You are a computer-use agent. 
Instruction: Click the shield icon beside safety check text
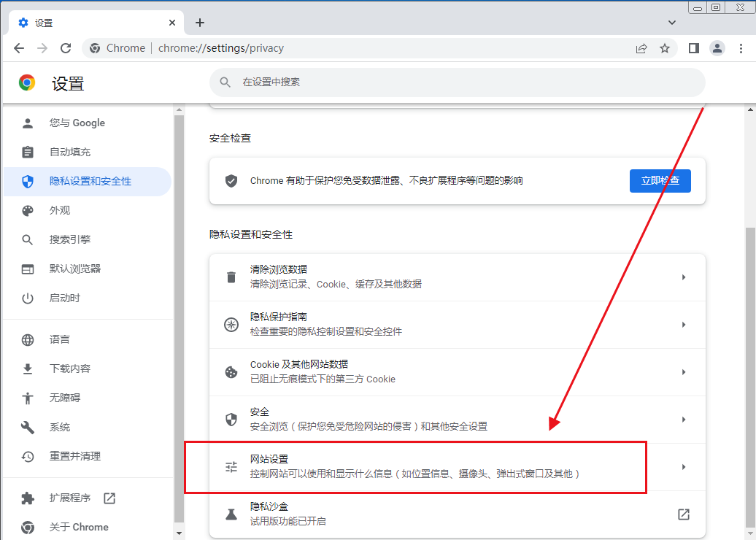[x=231, y=181]
